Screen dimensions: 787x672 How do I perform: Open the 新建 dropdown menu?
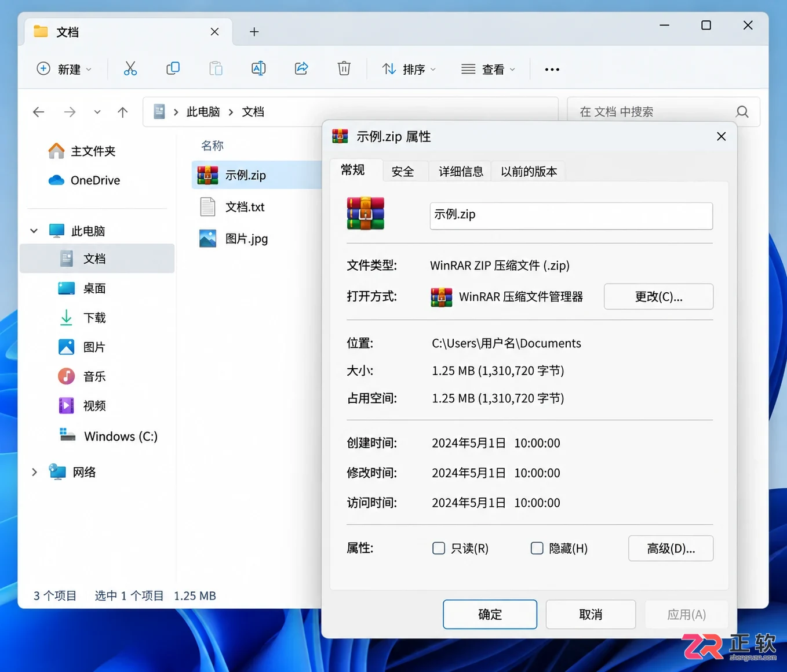click(x=64, y=69)
